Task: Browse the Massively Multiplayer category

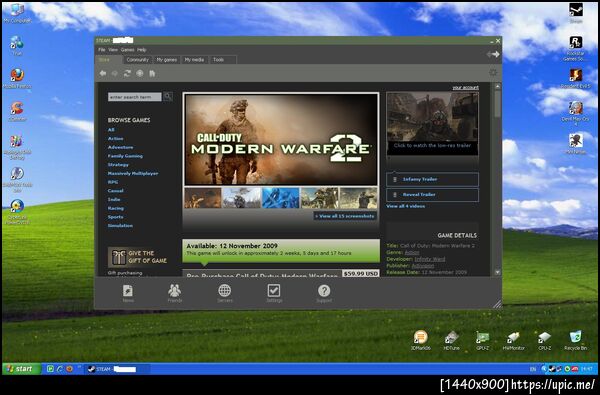Action: pyautogui.click(x=133, y=173)
